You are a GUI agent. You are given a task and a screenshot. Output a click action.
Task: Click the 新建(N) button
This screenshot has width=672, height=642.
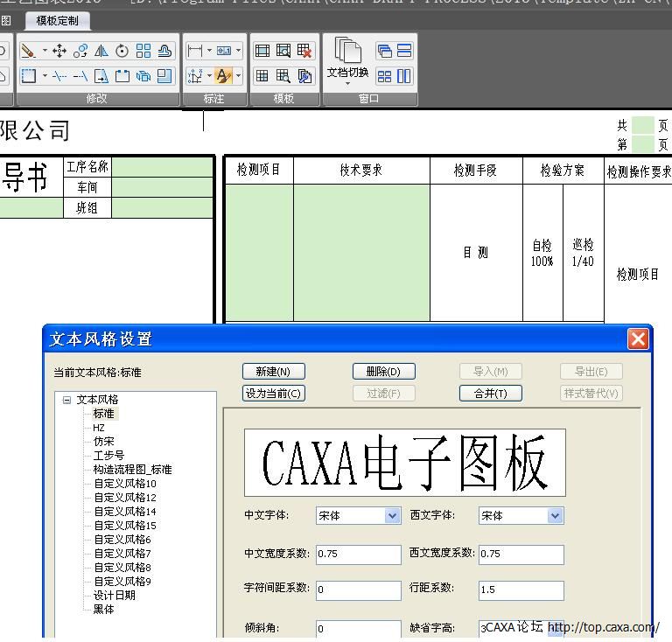click(273, 372)
